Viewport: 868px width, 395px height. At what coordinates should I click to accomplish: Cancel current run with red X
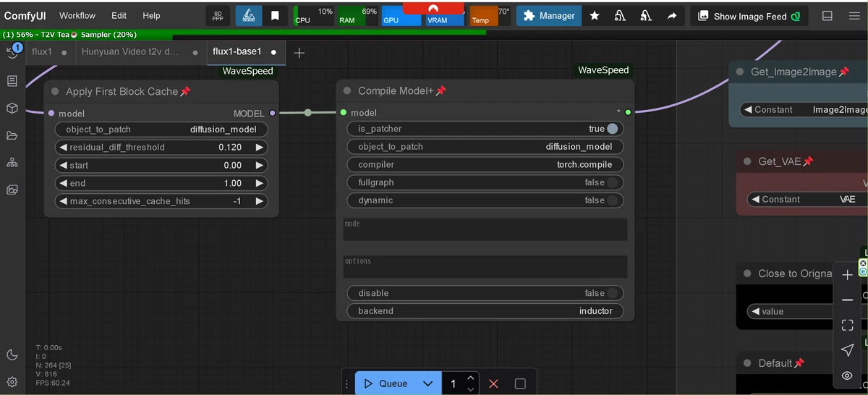tap(493, 383)
